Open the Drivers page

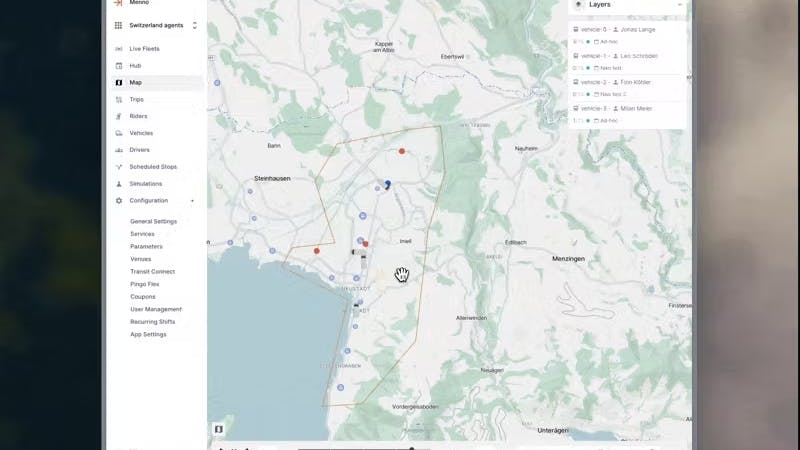(x=157, y=150)
